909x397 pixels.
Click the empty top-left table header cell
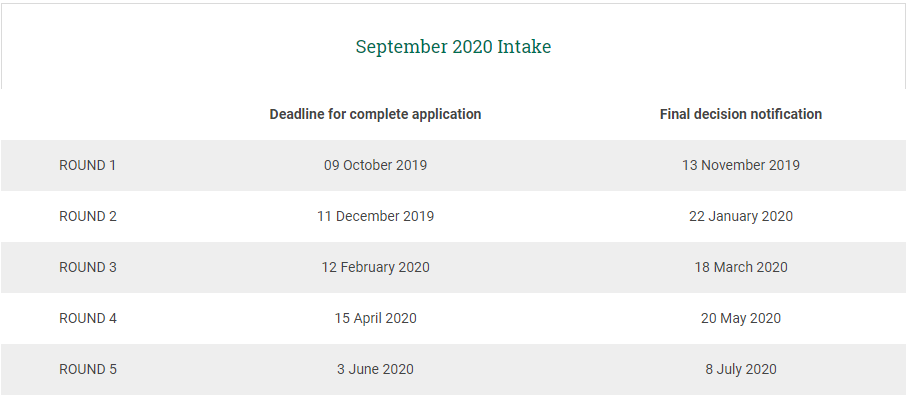click(x=88, y=114)
